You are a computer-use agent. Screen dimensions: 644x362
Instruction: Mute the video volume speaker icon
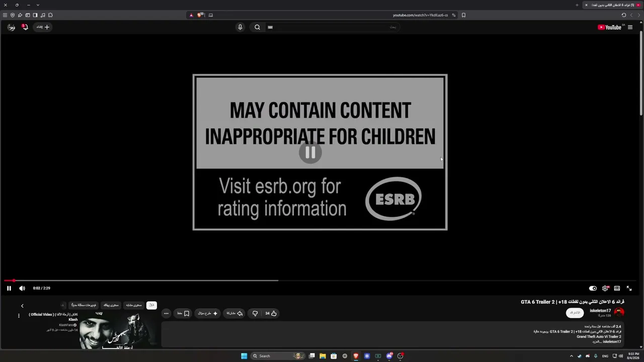22,288
